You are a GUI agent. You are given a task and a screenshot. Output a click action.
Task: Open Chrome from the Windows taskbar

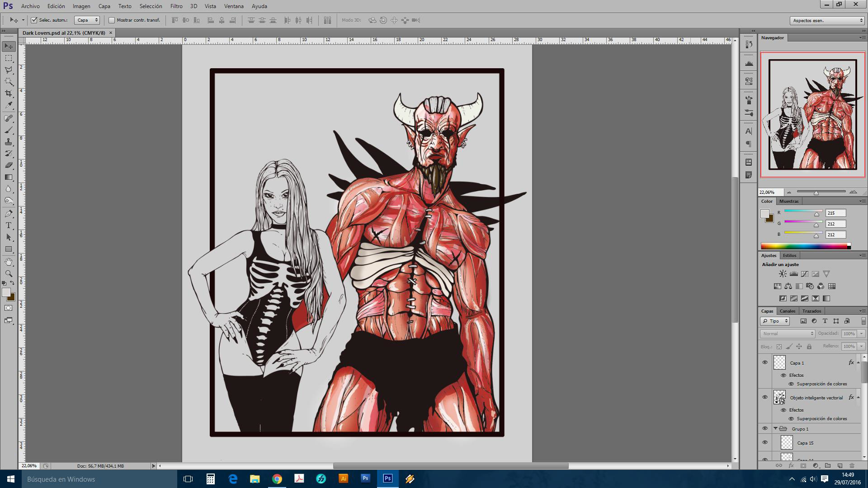(277, 479)
